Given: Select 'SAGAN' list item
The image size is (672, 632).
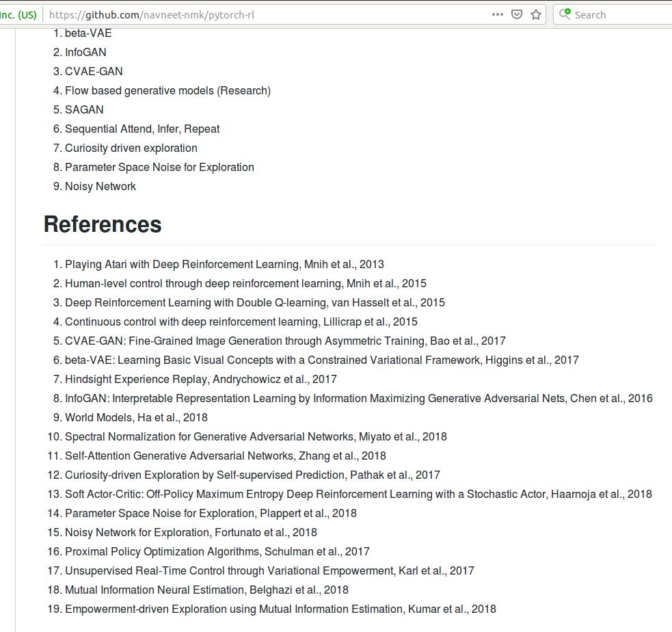Looking at the screenshot, I should point(84,109).
